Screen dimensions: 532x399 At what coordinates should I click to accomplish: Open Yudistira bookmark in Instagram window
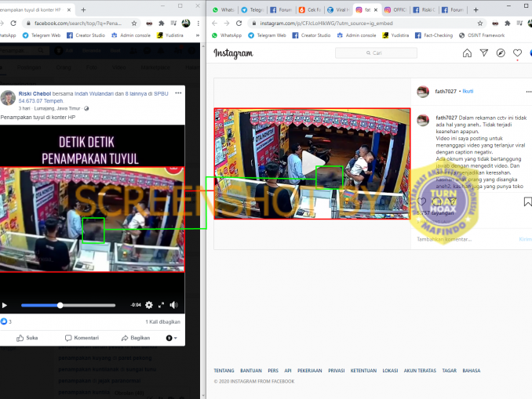pos(395,35)
